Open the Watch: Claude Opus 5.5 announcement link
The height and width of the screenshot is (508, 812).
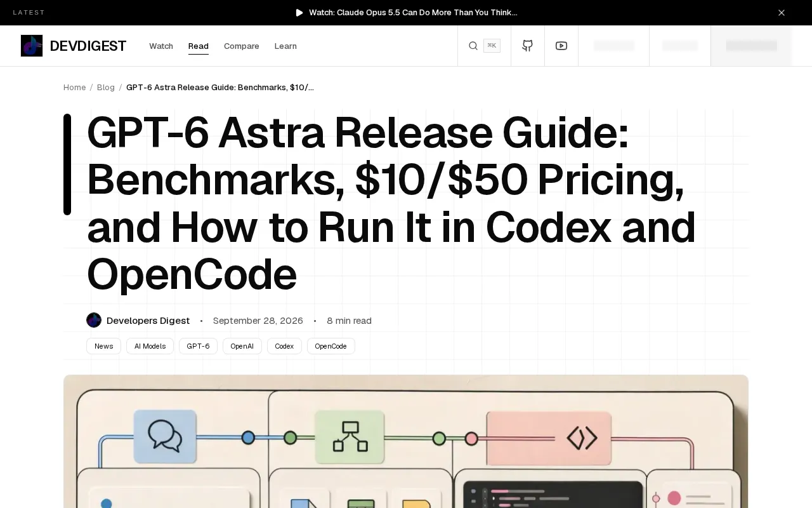click(413, 13)
